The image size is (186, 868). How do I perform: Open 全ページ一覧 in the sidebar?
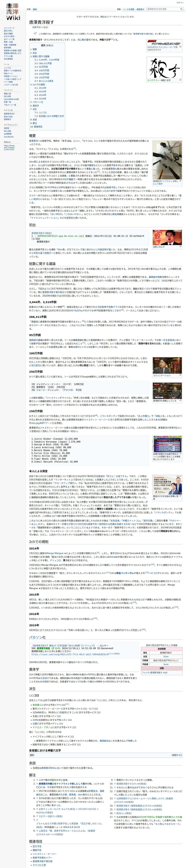tap(9, 39)
